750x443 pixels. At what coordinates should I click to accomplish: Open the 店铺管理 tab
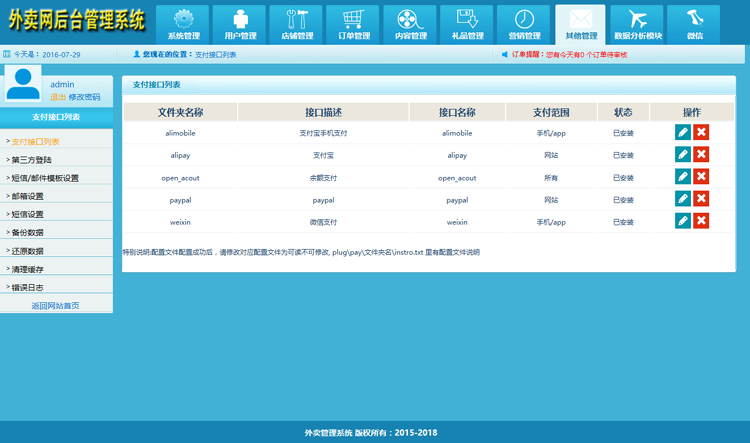(x=296, y=24)
